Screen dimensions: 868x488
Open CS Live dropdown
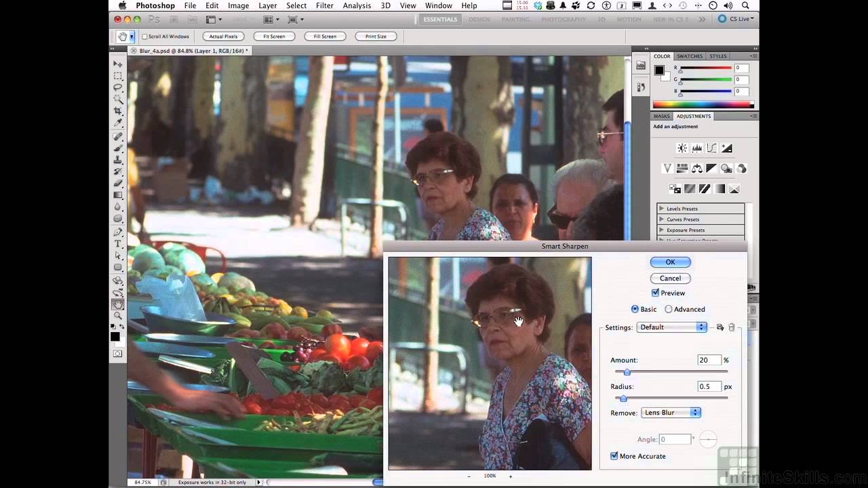coord(736,19)
